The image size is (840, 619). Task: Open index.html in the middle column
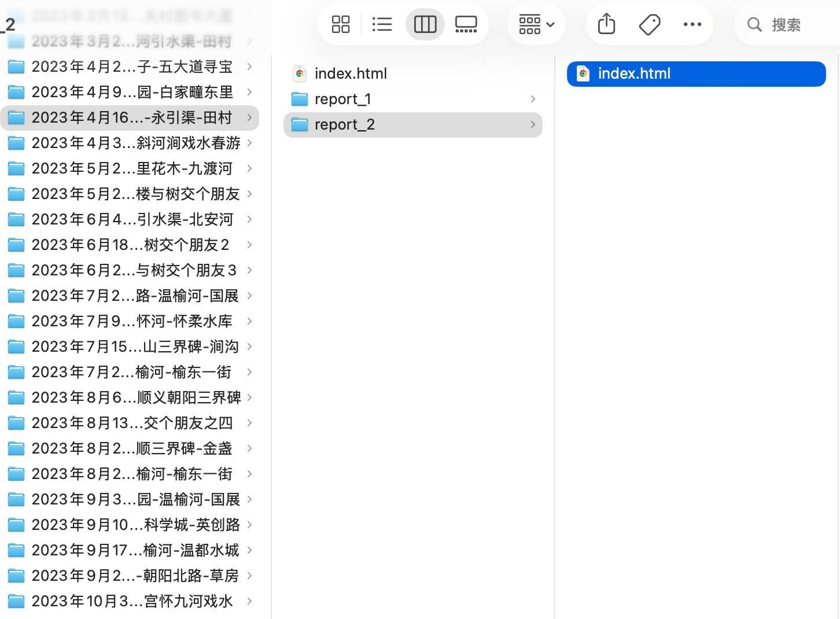(351, 73)
